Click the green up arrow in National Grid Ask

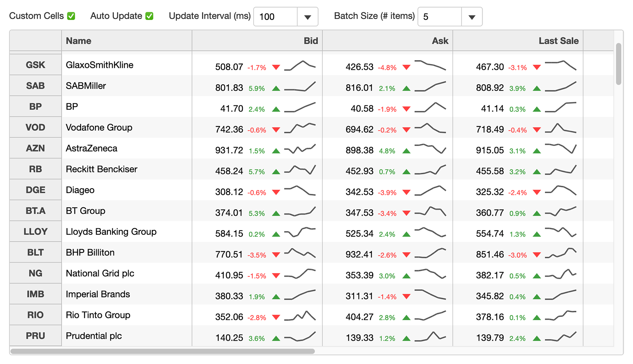tap(406, 276)
